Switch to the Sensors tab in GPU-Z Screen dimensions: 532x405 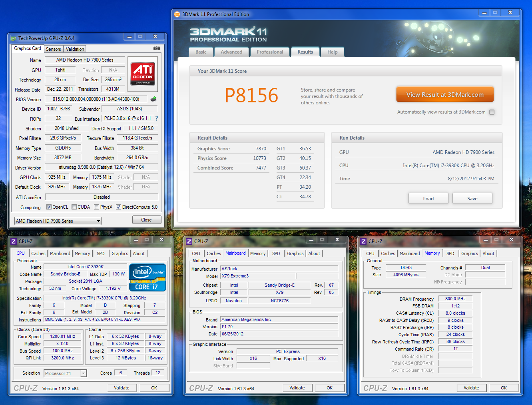[54, 49]
